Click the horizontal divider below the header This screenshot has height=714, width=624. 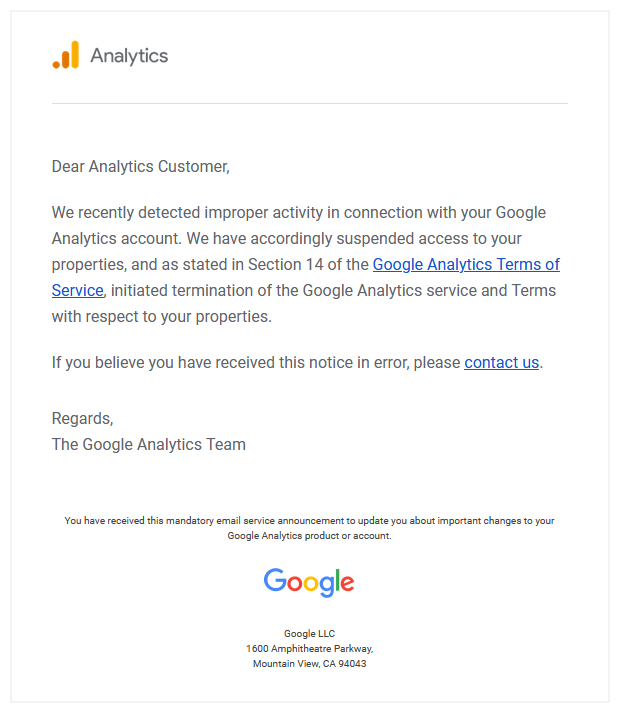pyautogui.click(x=309, y=103)
